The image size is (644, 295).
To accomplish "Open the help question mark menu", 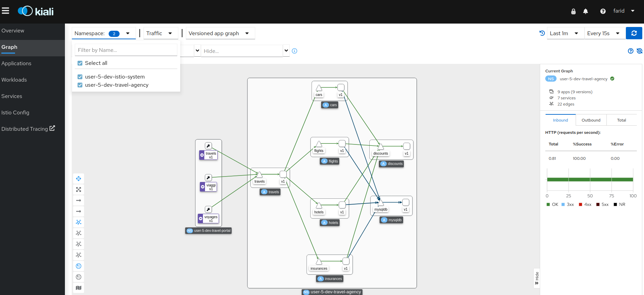I will click(603, 11).
